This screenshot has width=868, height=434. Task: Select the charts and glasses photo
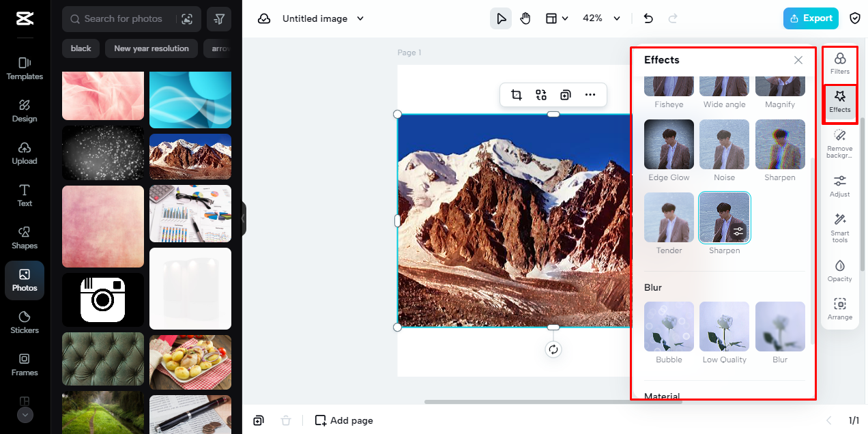190,214
